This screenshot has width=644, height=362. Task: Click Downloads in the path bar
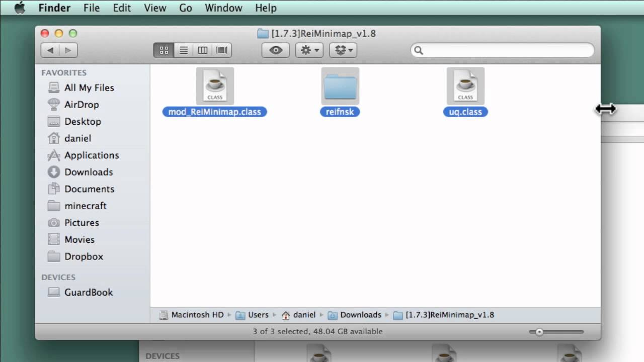pos(355,315)
